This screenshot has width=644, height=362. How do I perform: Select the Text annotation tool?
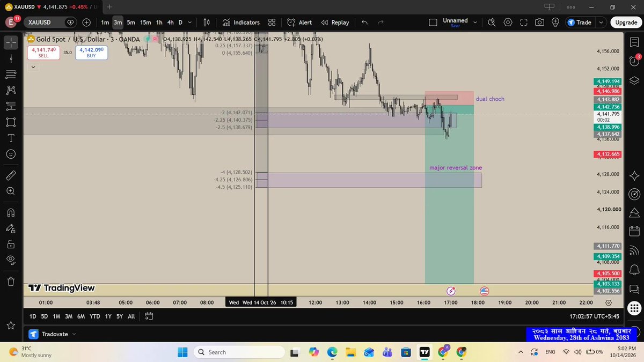point(11,138)
